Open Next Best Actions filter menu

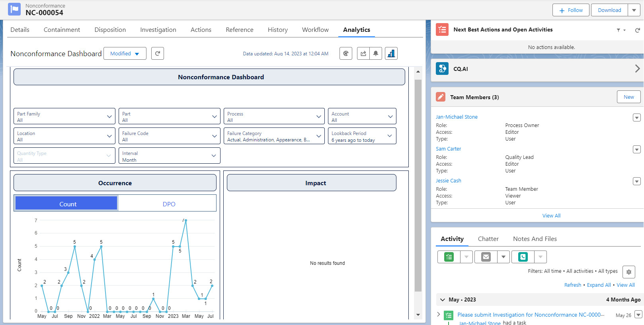(621, 30)
